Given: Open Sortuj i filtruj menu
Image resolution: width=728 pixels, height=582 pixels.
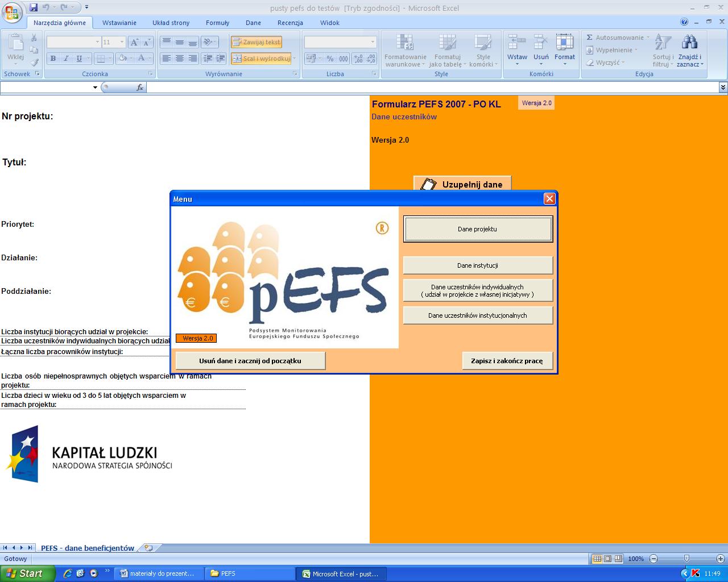Looking at the screenshot, I should click(663, 50).
